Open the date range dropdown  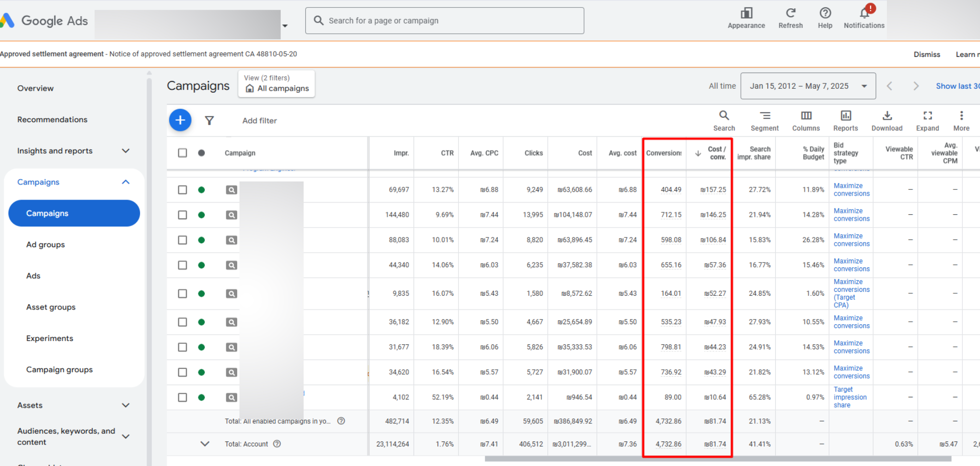point(808,86)
